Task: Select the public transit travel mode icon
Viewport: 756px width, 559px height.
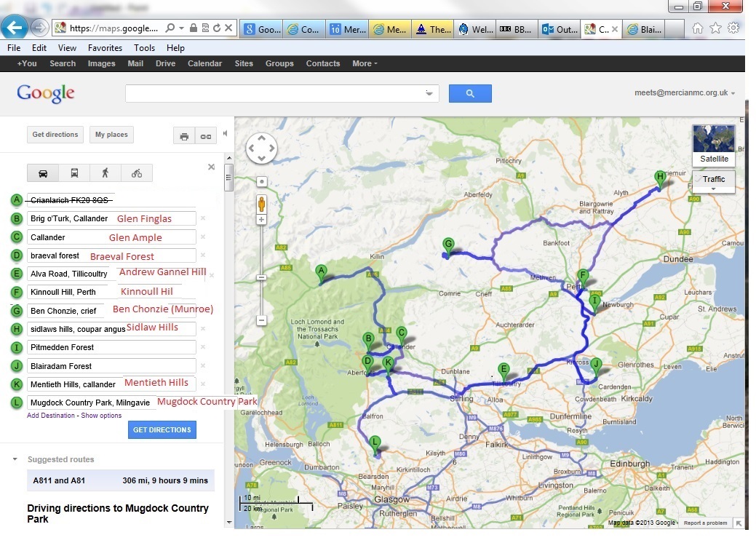Action: click(74, 173)
